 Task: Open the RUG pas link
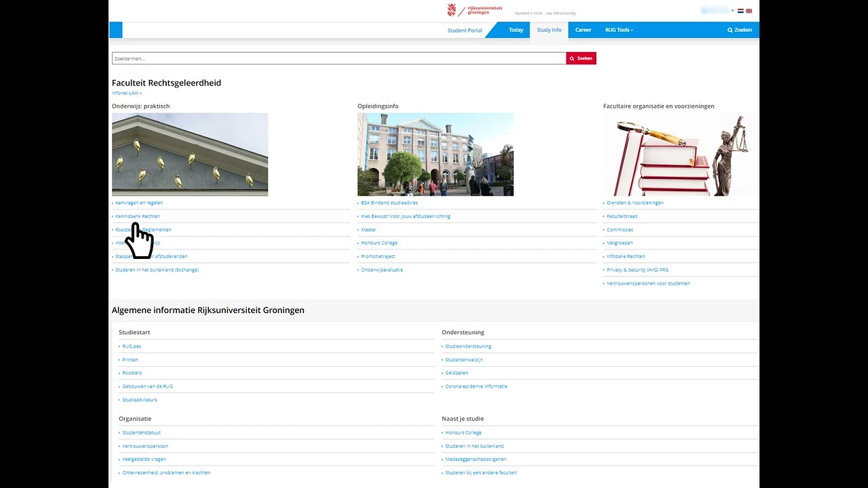click(x=132, y=346)
